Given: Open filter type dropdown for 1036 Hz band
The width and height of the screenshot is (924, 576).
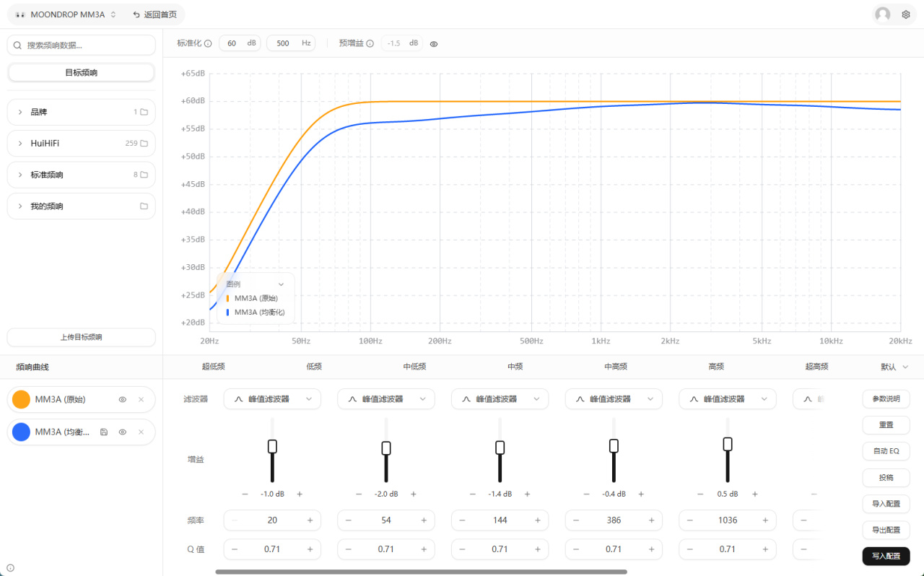Looking at the screenshot, I should point(728,398).
